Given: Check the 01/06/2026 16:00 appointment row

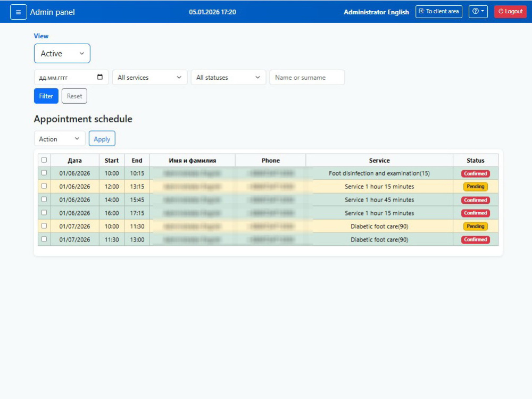Looking at the screenshot, I should 44,212.
